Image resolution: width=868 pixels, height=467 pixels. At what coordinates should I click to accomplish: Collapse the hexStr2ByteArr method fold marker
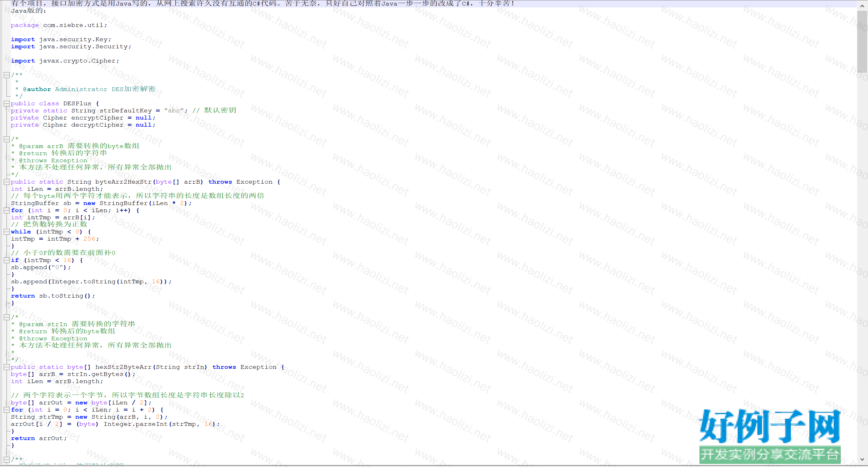tap(7, 367)
